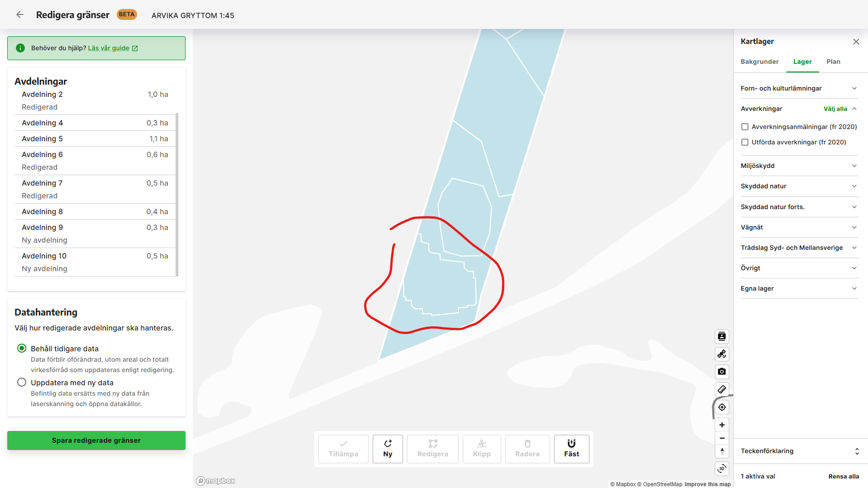Toggle 3D map view
868x488 pixels.
point(722,469)
